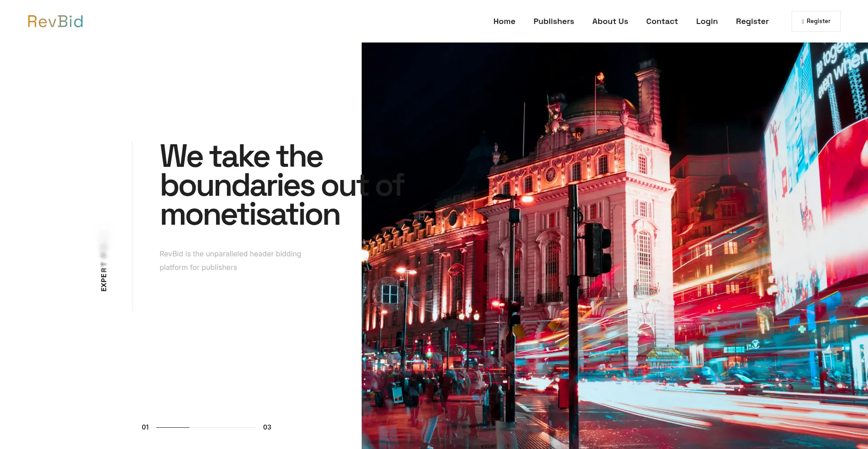Screen dimensions: 868x449
Task: Click the city night hero image
Action: point(615,246)
